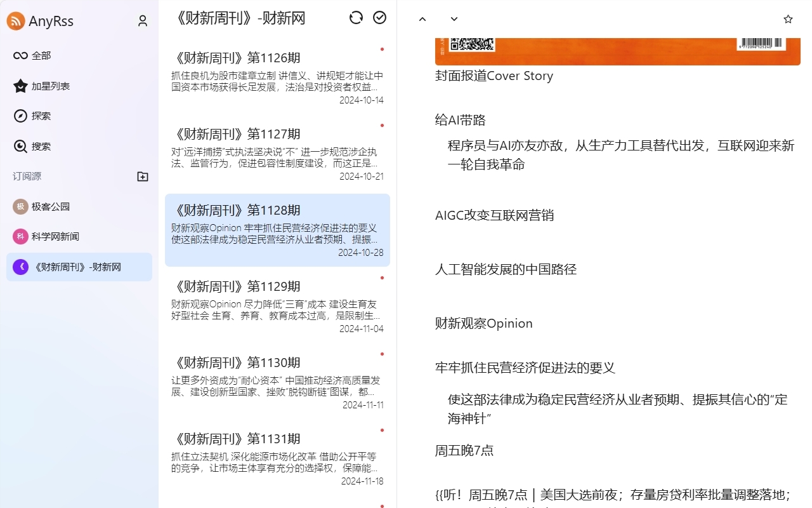Select the 极客公园 feed
The height and width of the screenshot is (508, 812).
[79, 206]
